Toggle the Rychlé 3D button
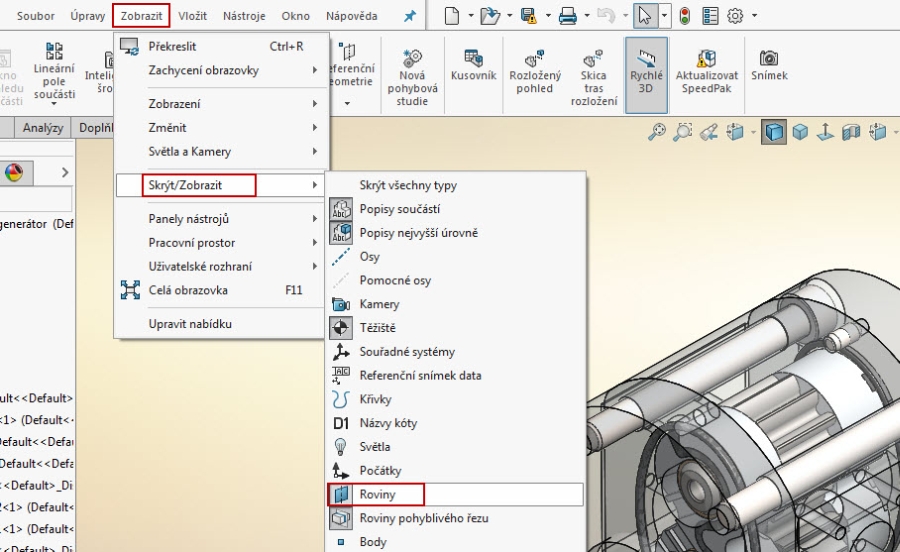 coord(646,66)
